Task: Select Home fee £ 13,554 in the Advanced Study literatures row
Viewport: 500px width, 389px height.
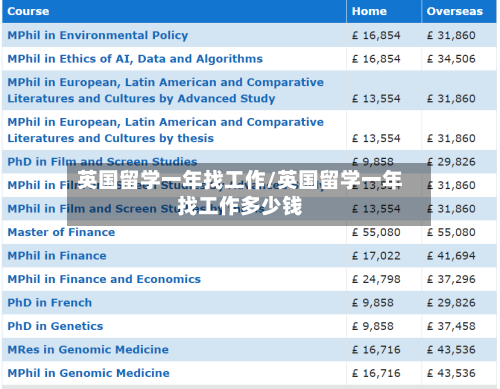Action: (376, 99)
